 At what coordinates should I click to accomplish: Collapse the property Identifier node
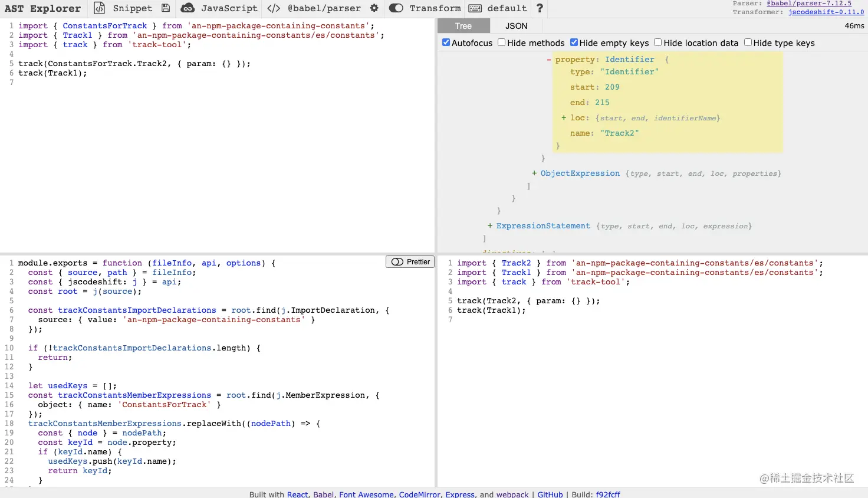[x=549, y=60]
